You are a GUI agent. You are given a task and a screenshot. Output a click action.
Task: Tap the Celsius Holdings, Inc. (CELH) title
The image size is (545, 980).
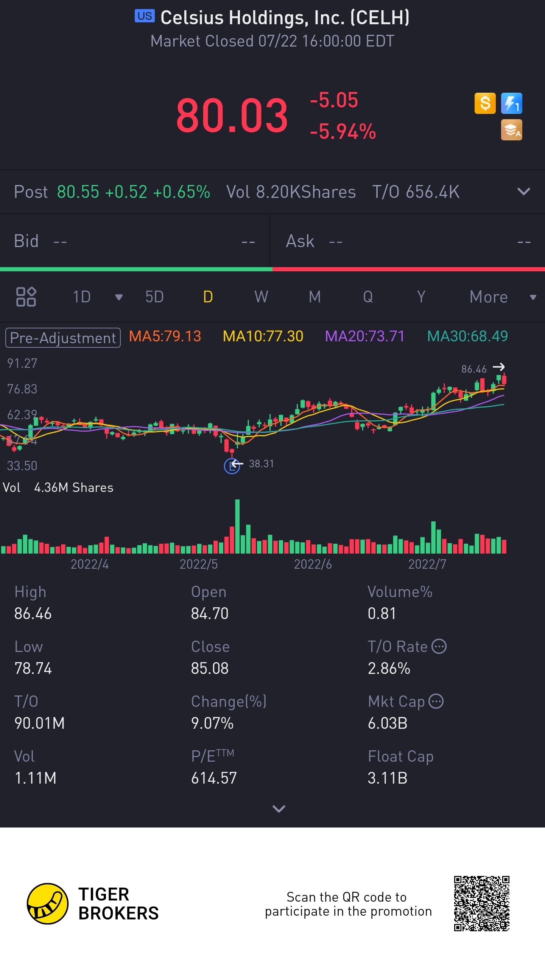[285, 17]
